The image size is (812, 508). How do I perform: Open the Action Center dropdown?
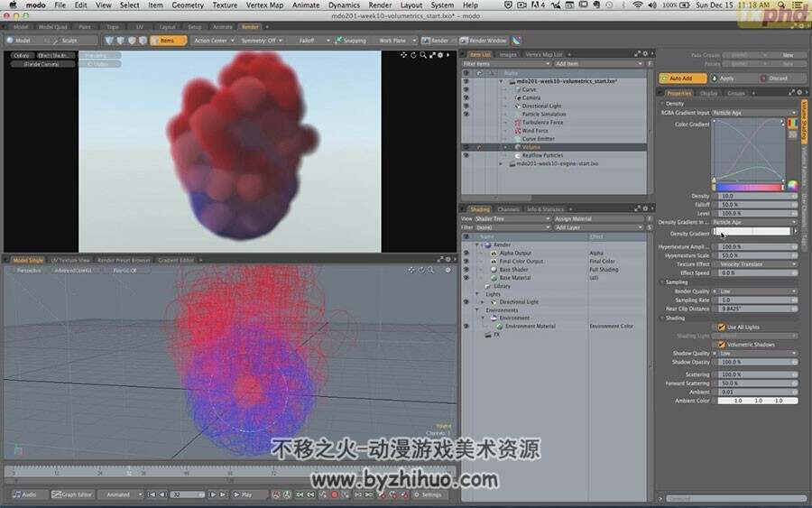pos(214,41)
